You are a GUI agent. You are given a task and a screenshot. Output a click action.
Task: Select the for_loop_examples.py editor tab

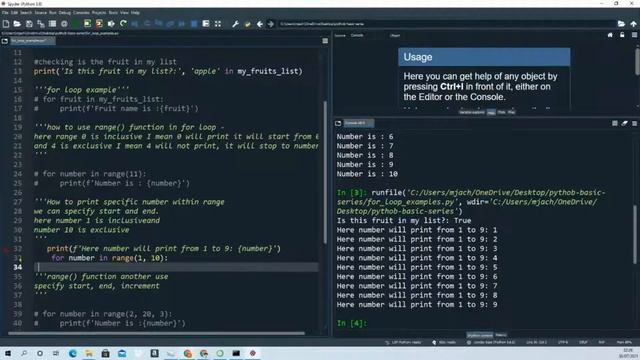pos(32,41)
